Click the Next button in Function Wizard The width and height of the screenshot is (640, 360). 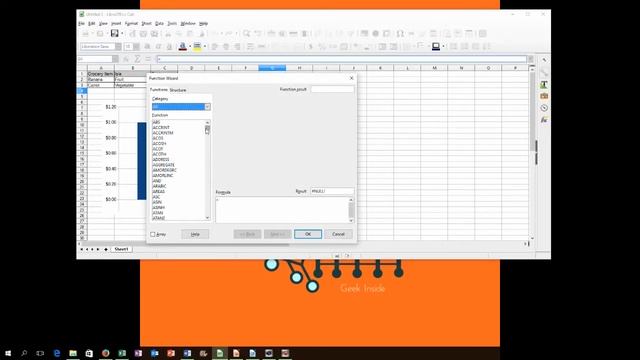pyautogui.click(x=278, y=234)
